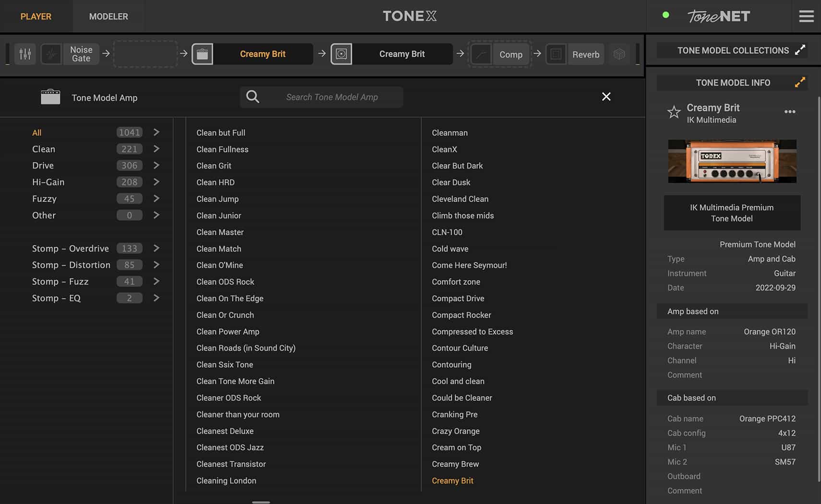Click the amp icon beside Creamy Brit amp slot
Image resolution: width=821 pixels, height=504 pixels.
[202, 54]
